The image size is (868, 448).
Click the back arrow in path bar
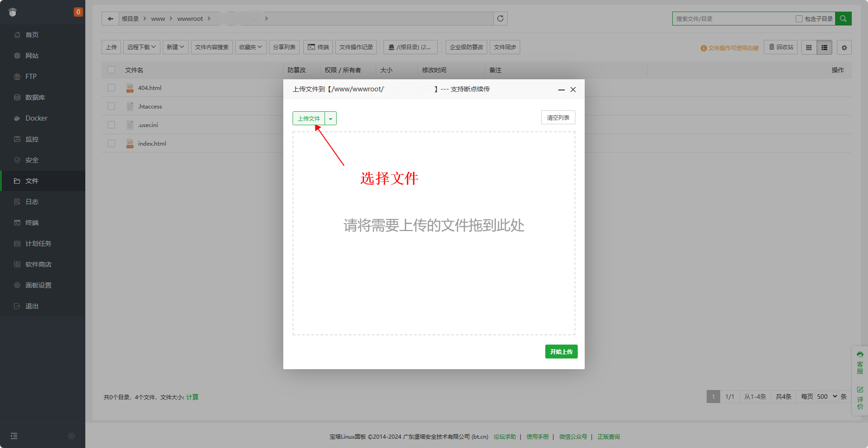click(110, 19)
